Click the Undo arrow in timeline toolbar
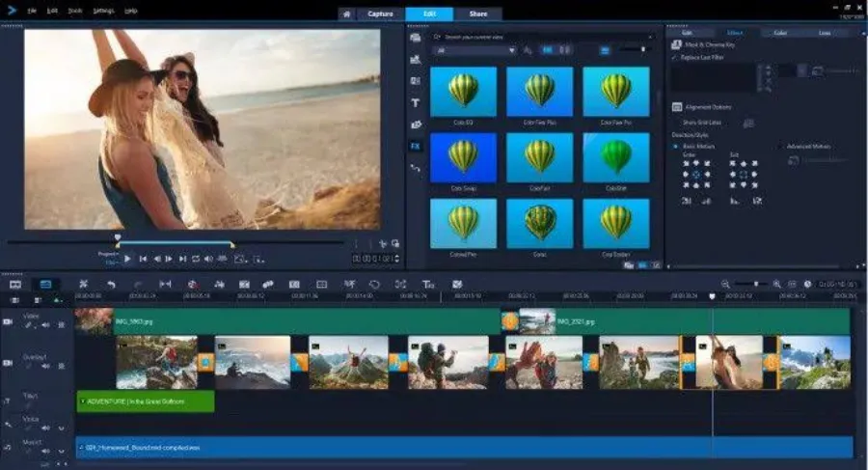Screen dimensions: 868x470 (x=111, y=284)
